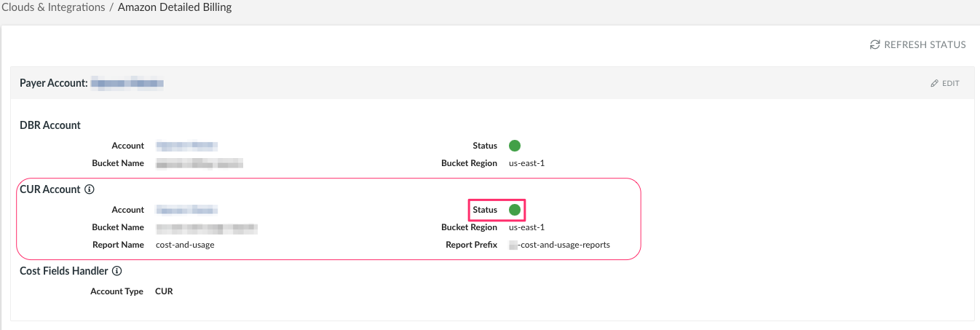The image size is (980, 330).
Task: Click the info icon beside CUR Account
Action: 90,189
